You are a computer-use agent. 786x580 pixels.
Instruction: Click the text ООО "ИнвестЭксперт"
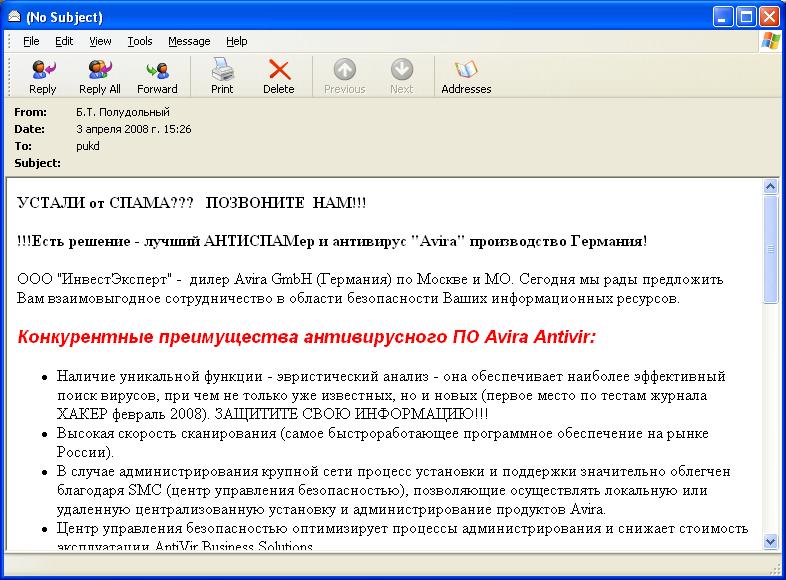pos(95,279)
